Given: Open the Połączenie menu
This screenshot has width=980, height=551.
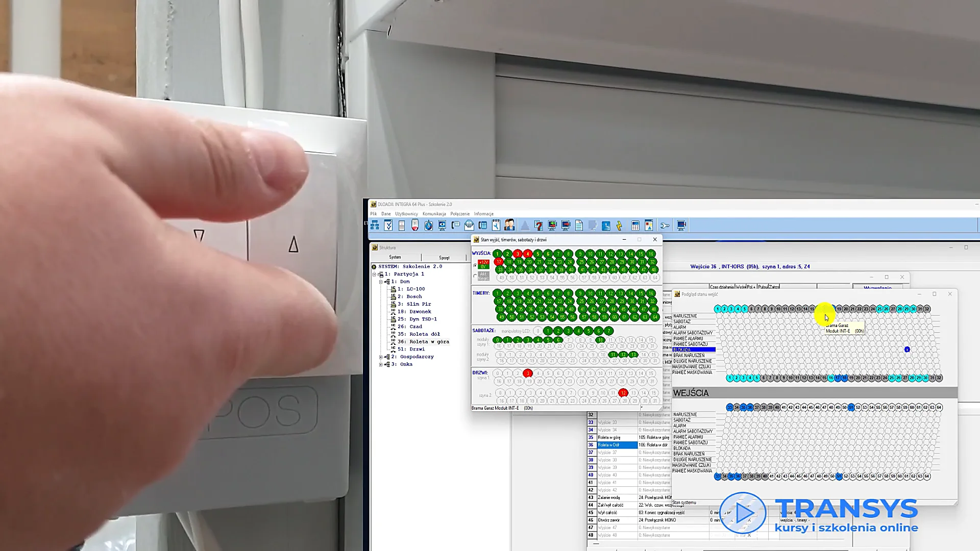Looking at the screenshot, I should point(460,214).
